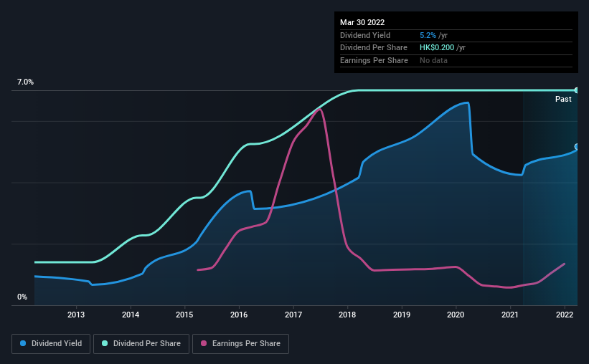Select the 2020 year on the x-axis

click(x=456, y=314)
